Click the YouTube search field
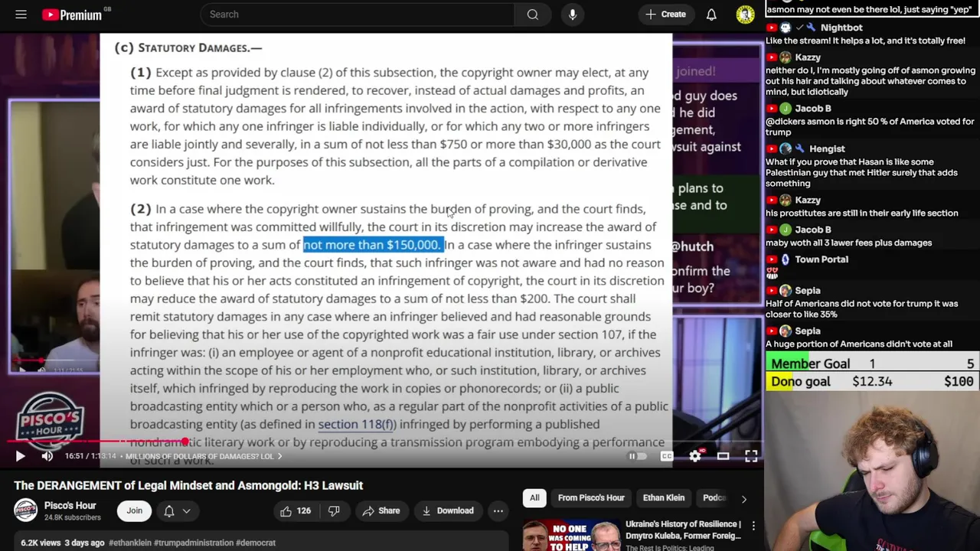Image resolution: width=980 pixels, height=551 pixels. click(357, 15)
